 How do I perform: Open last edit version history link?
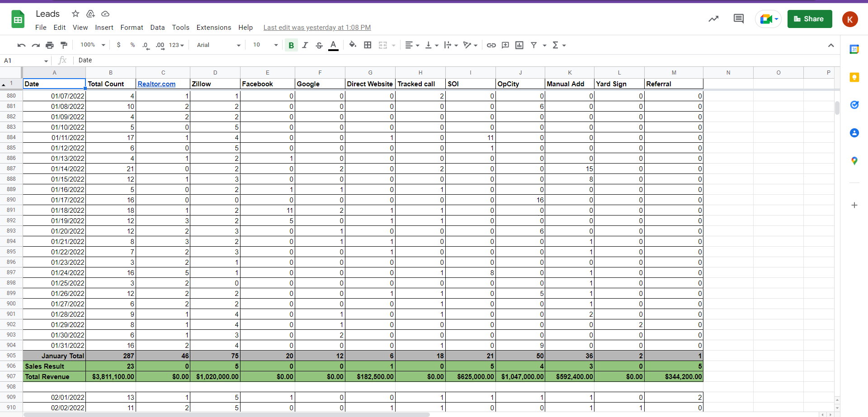(x=317, y=28)
